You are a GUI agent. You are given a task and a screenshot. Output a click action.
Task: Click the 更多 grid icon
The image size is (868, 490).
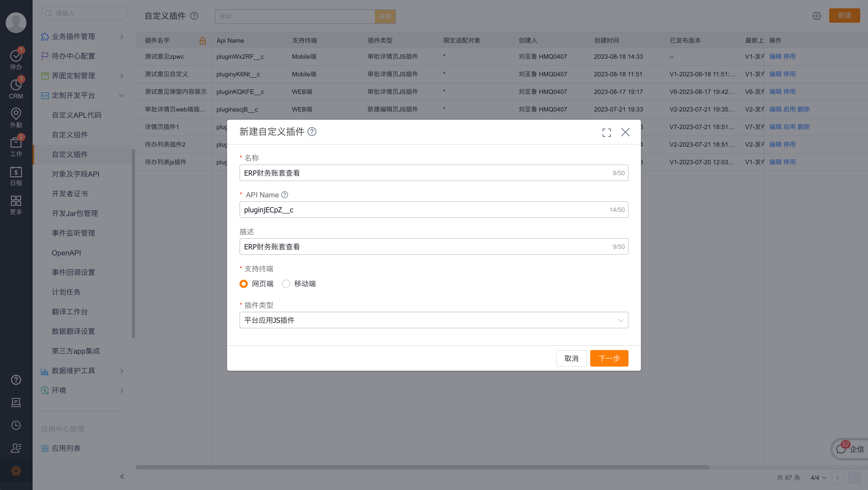coord(16,201)
